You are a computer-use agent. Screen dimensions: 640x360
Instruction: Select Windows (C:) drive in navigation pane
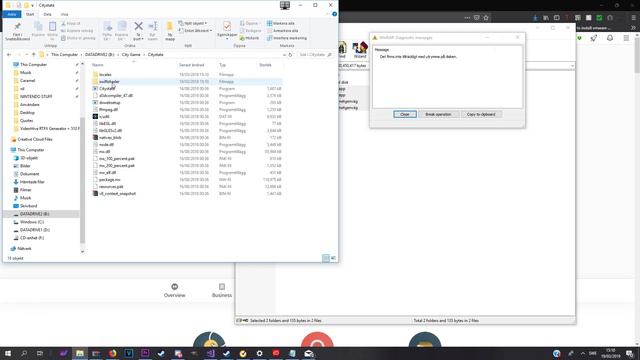(x=32, y=222)
